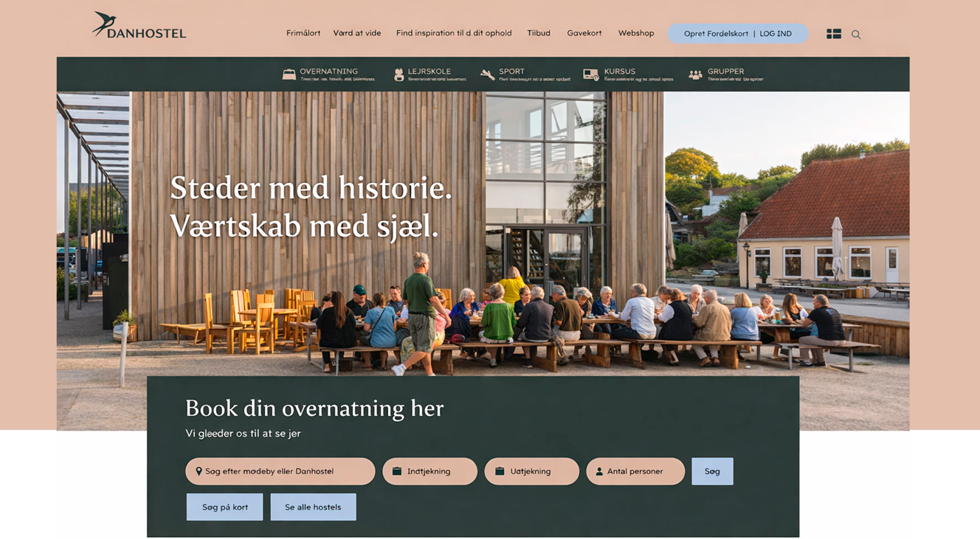Click the Søg på kort button

coord(225,507)
